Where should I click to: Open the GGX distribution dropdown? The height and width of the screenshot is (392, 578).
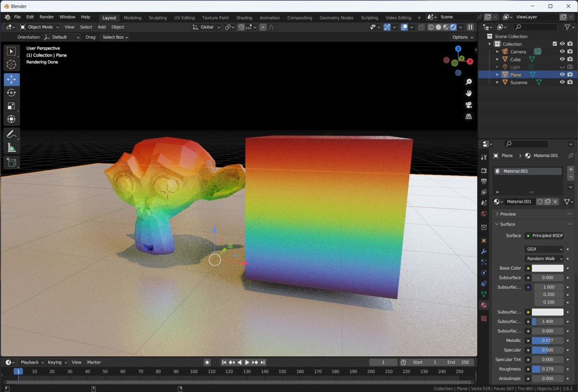pyautogui.click(x=544, y=249)
